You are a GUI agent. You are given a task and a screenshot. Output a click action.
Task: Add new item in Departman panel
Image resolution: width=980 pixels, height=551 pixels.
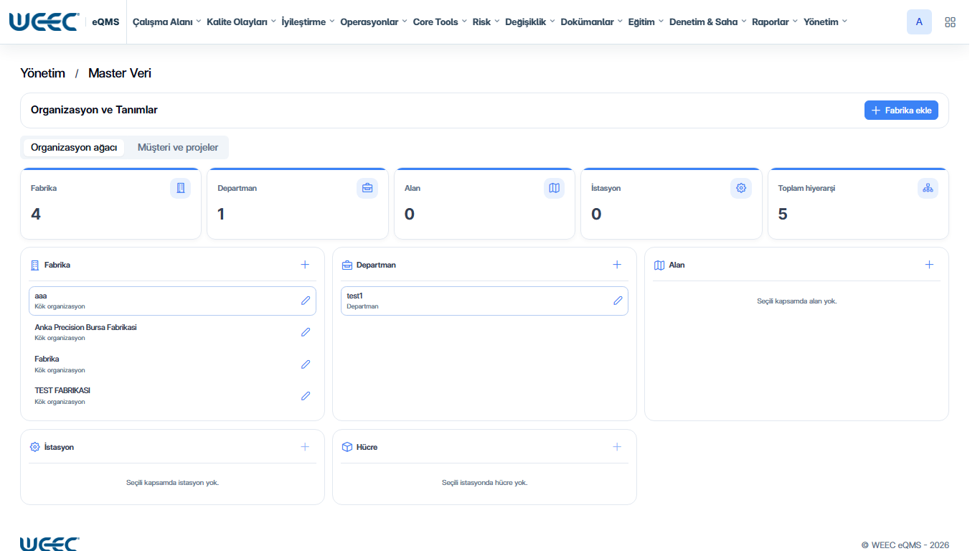(x=617, y=265)
